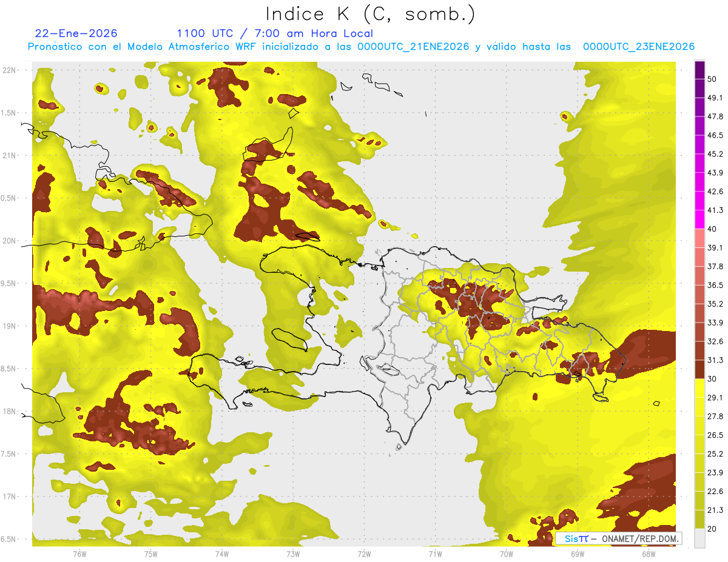The height and width of the screenshot is (562, 728).
Task: Click the "1100 UTC / 7:00 am Hora Local" time label
Action: tap(275, 33)
